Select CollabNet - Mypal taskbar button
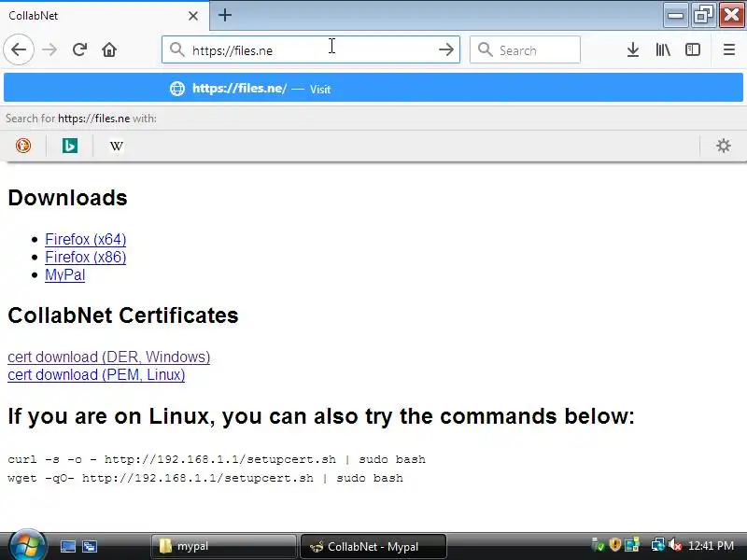 [x=373, y=546]
